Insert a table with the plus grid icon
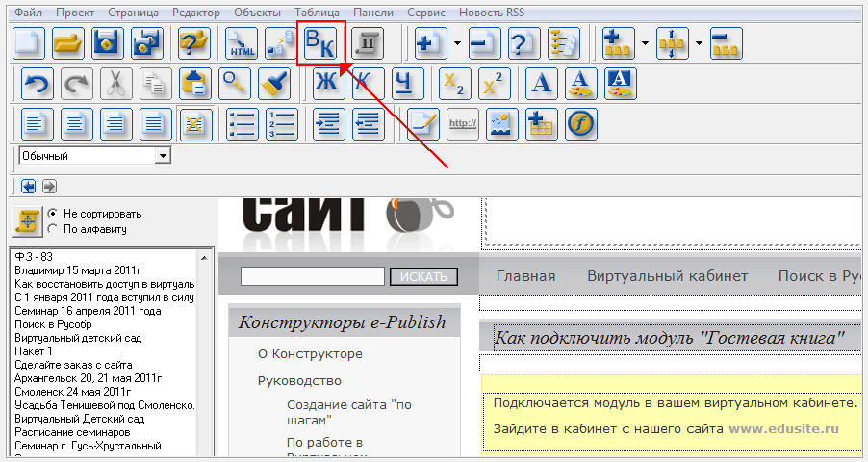 542,124
